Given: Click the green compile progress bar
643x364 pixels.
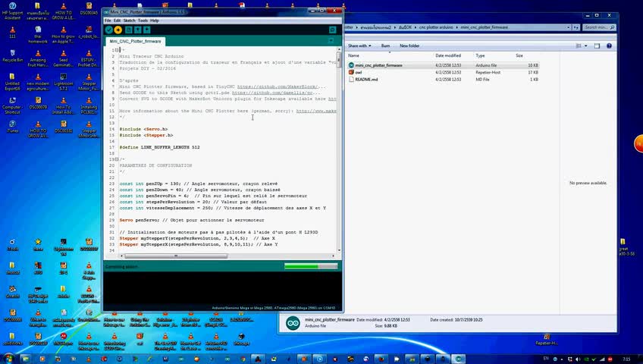Looking at the screenshot, I should tap(311, 266).
